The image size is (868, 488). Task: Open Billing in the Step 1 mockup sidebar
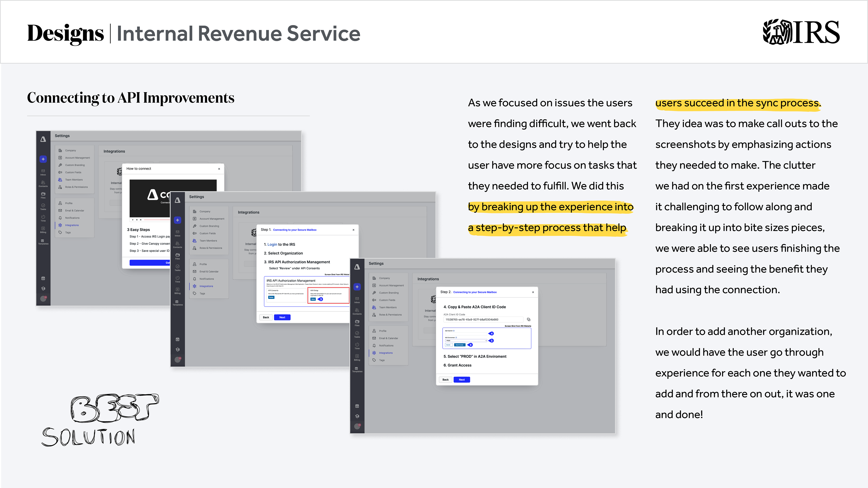pos(178,291)
